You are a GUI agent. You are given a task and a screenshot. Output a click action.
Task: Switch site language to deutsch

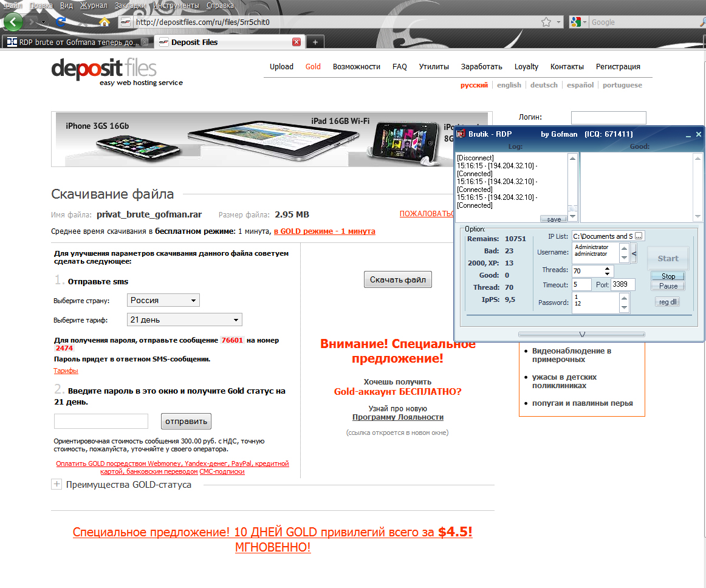[x=544, y=84]
